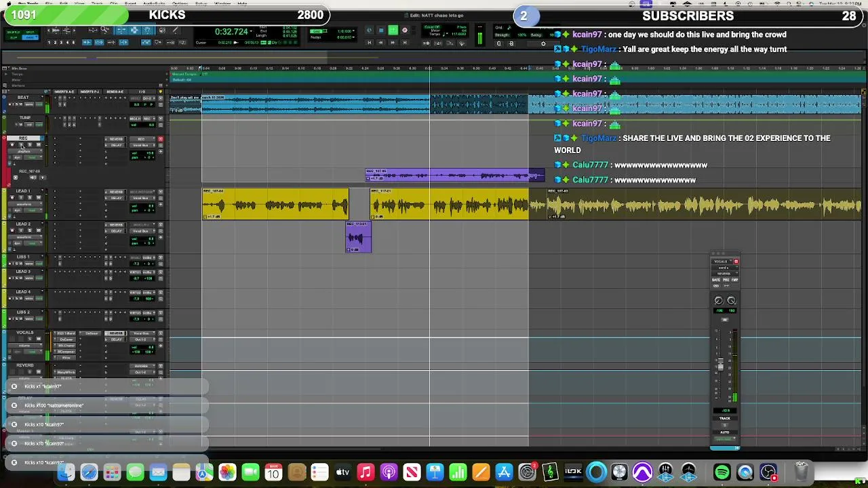Open Vocal Bus output selector on LEAD 1
The width and height of the screenshot is (868, 488).
tap(142, 198)
